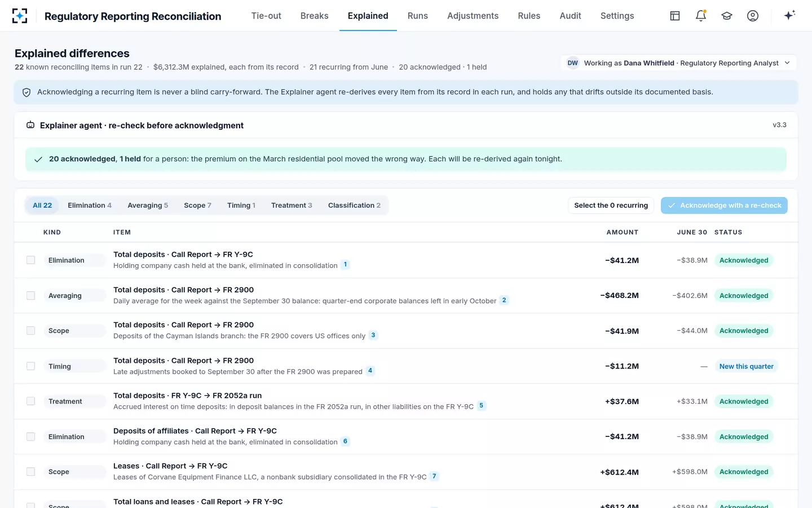Tick the Leases Scope row checkbox

tap(31, 472)
